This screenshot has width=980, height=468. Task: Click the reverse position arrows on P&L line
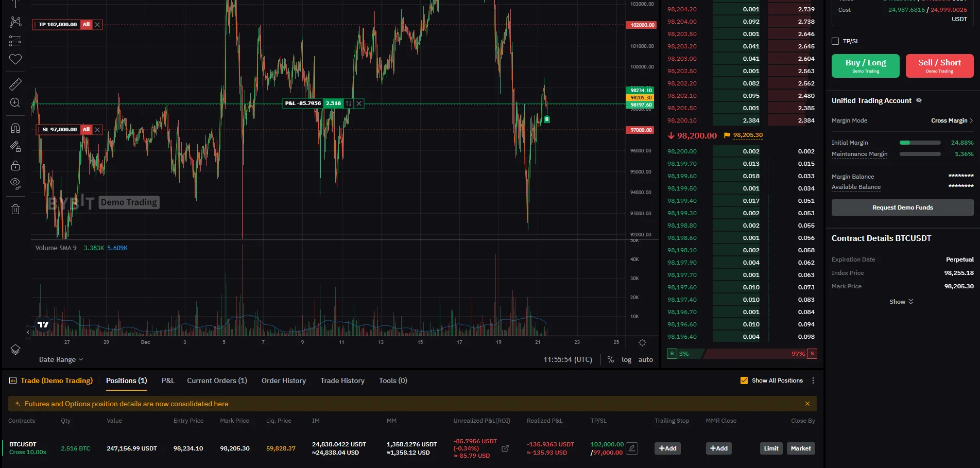[x=349, y=103]
